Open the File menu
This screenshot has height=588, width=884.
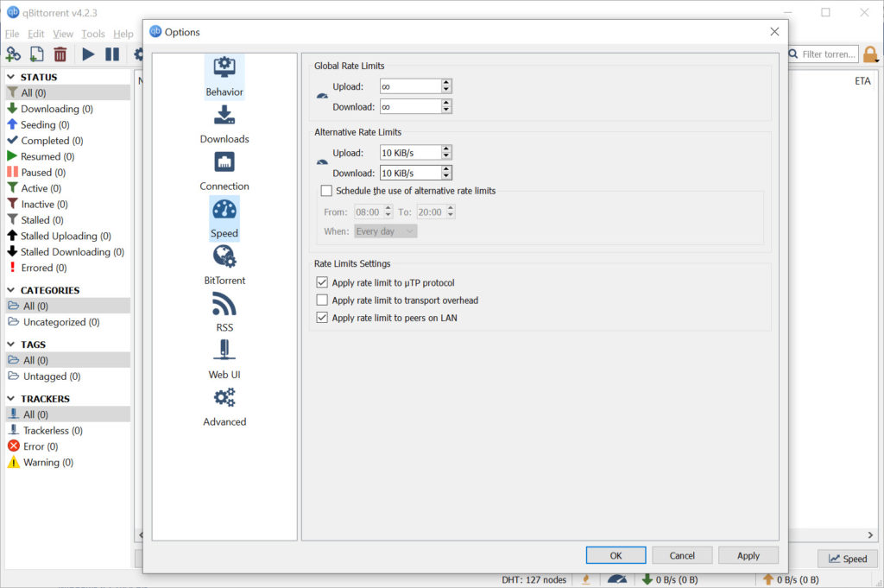[x=12, y=34]
